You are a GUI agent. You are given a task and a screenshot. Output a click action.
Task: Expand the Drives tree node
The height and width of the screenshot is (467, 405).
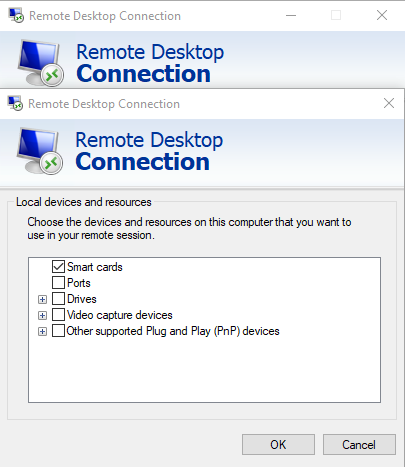click(x=42, y=299)
